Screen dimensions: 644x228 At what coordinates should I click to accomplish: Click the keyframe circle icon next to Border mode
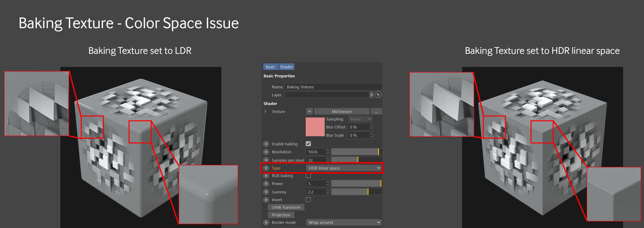click(266, 222)
